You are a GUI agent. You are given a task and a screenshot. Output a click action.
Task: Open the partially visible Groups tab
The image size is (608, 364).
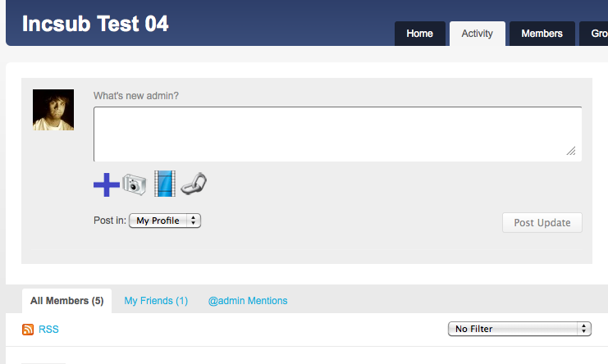coord(594,34)
